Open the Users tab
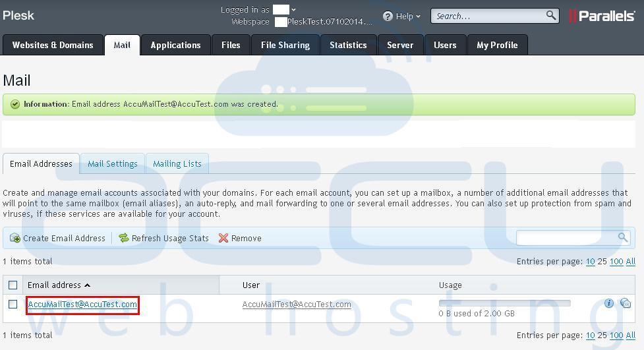Viewport: 644px width, 350px height. pos(445,45)
